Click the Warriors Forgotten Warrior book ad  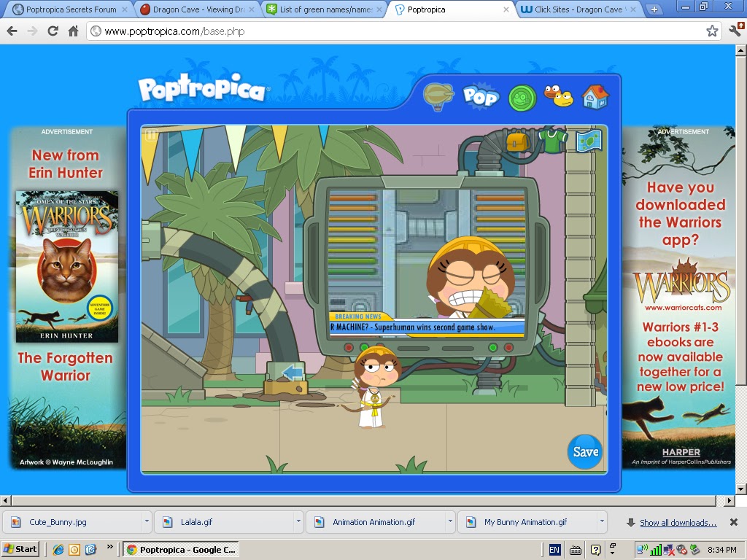click(x=66, y=297)
